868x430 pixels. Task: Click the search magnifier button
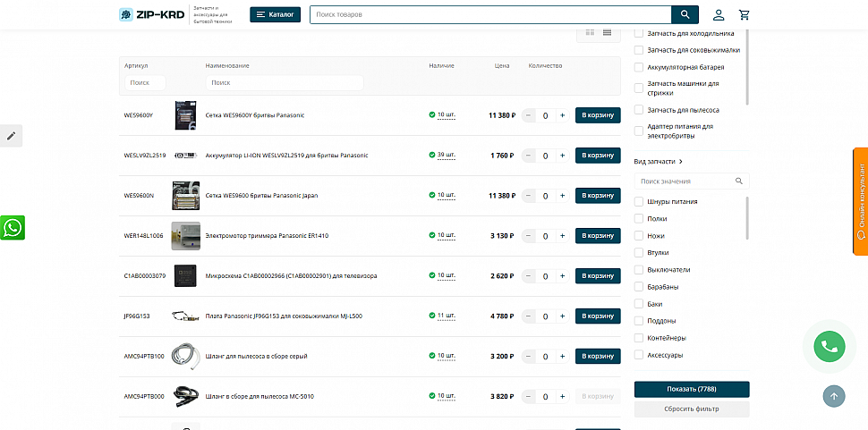pos(685,14)
